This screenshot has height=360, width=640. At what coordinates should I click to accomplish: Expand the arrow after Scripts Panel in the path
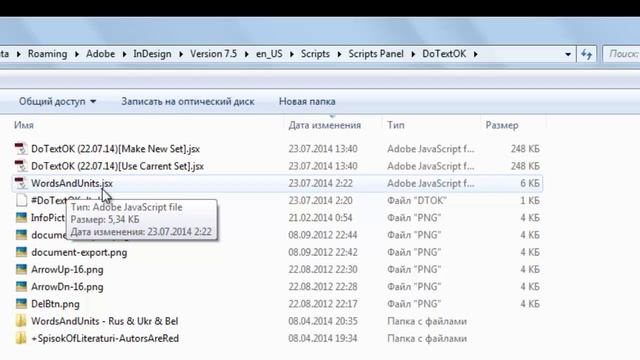(413, 54)
